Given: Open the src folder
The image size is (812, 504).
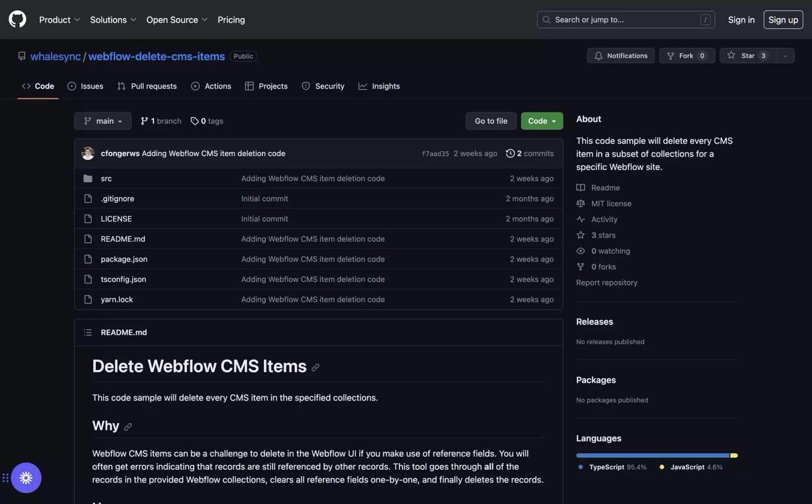Looking at the screenshot, I should click(x=106, y=178).
